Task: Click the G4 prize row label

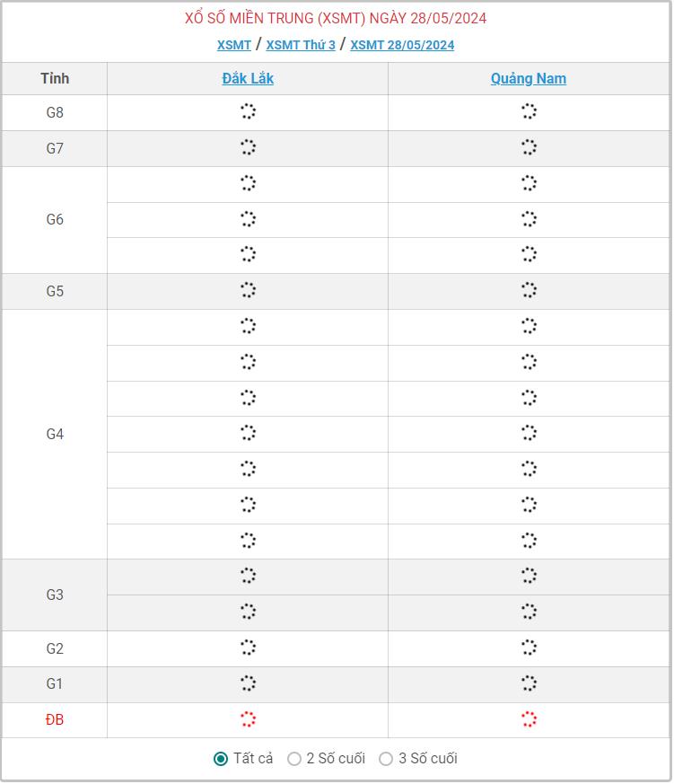Action: [55, 434]
